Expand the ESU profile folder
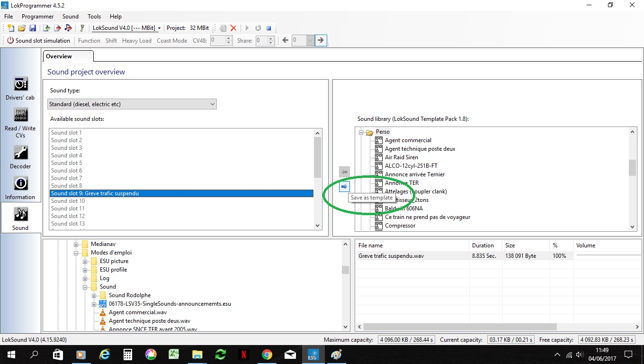The width and height of the screenshot is (644, 364). coord(85,270)
